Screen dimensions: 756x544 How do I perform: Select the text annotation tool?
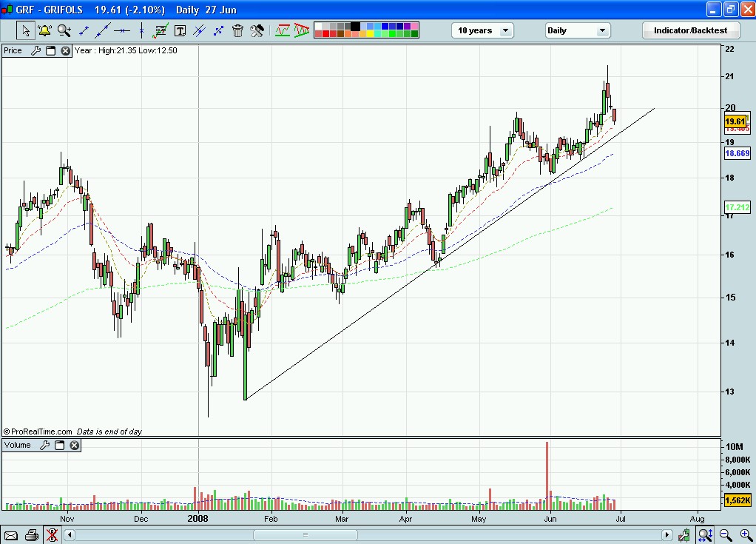[180, 31]
